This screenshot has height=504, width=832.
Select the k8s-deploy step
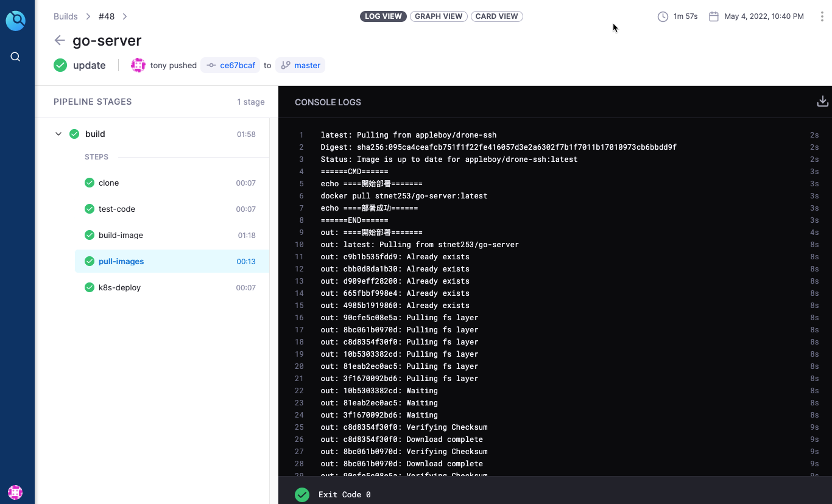[x=172, y=287]
